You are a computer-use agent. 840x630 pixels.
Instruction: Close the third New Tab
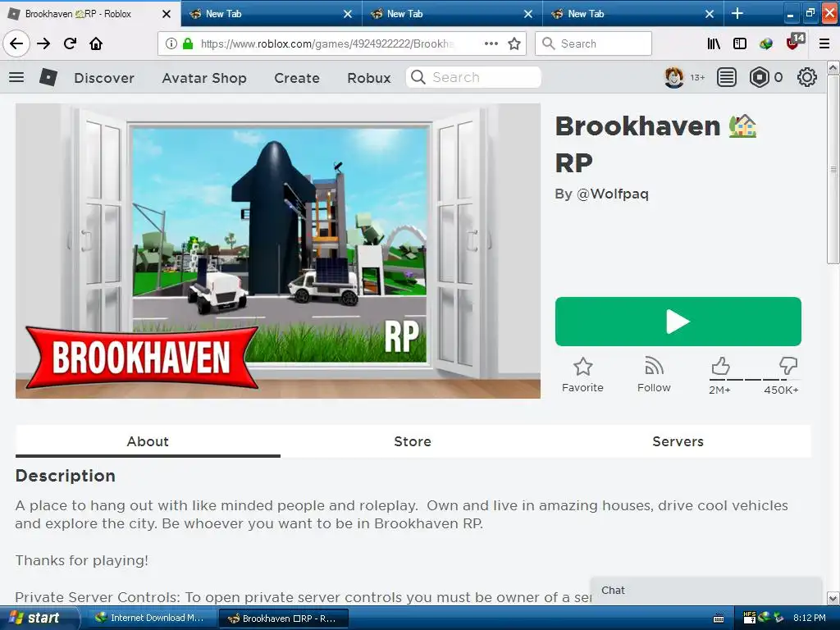click(710, 14)
